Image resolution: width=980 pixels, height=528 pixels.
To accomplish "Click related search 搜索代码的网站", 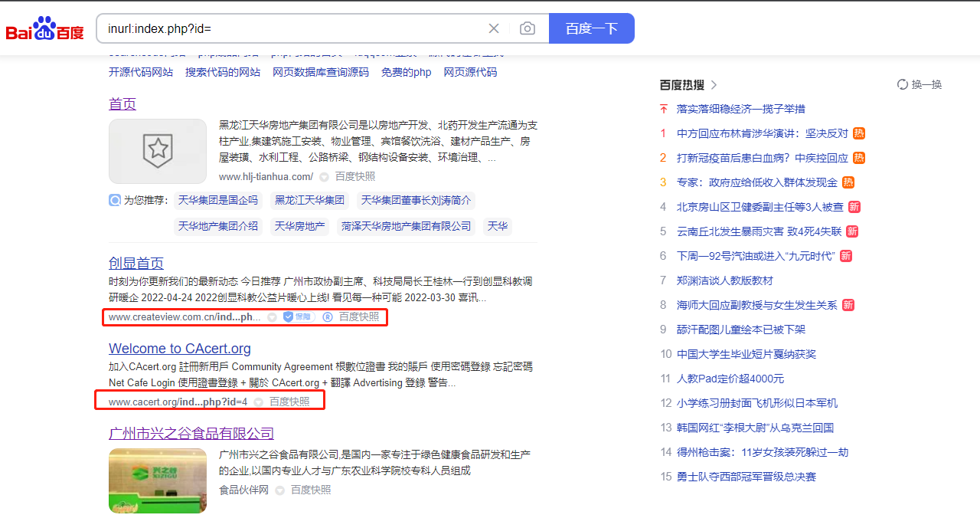I will [223, 72].
